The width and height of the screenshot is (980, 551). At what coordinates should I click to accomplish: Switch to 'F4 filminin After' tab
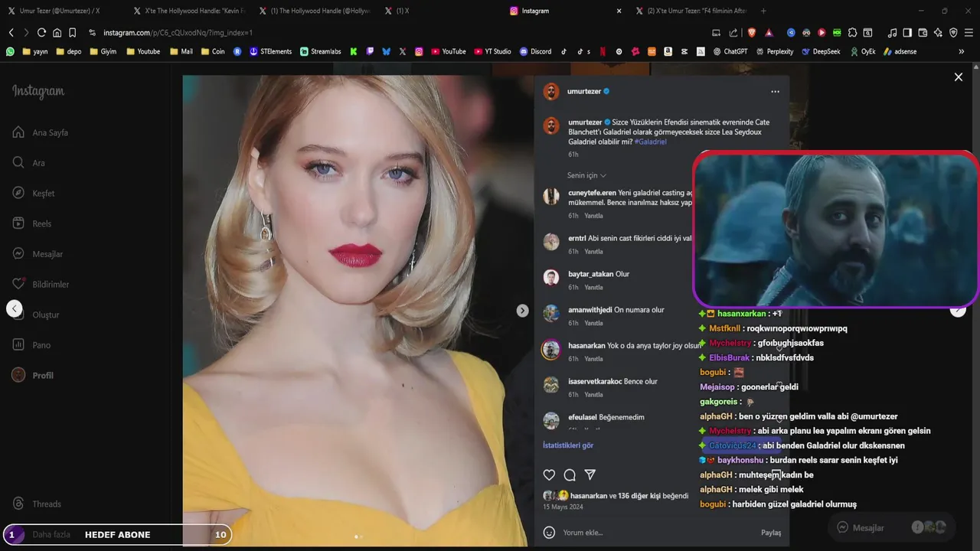pos(692,11)
